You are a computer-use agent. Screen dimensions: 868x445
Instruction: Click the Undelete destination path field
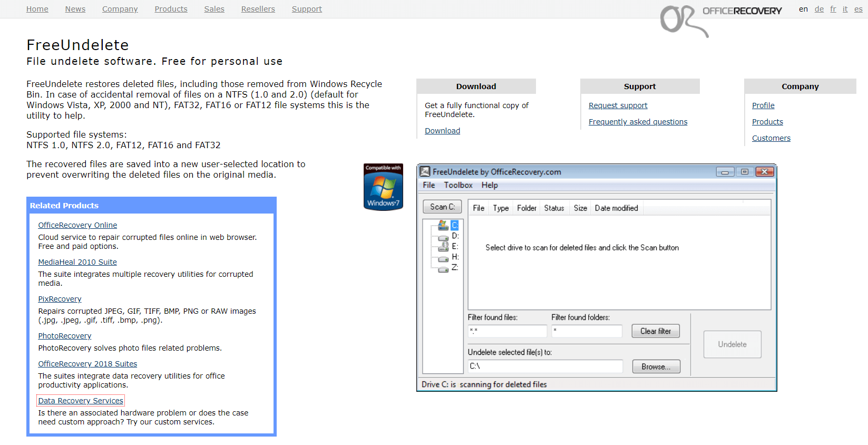tap(545, 366)
